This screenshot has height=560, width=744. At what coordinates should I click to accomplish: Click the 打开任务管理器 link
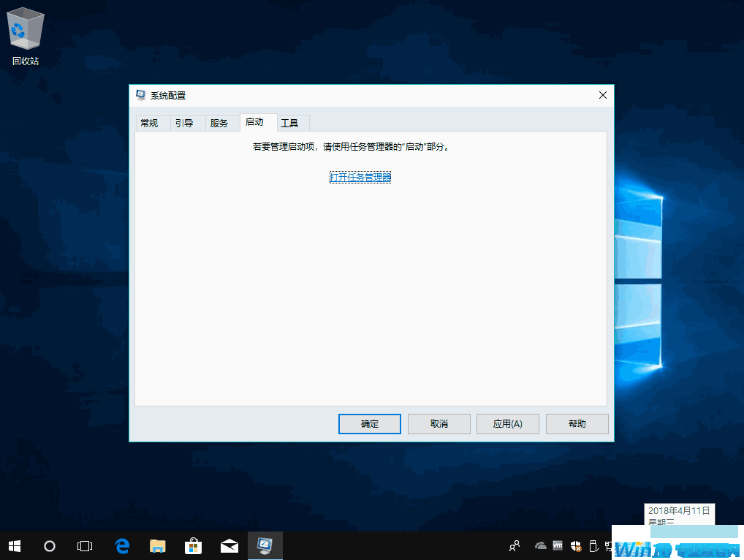coord(360,178)
